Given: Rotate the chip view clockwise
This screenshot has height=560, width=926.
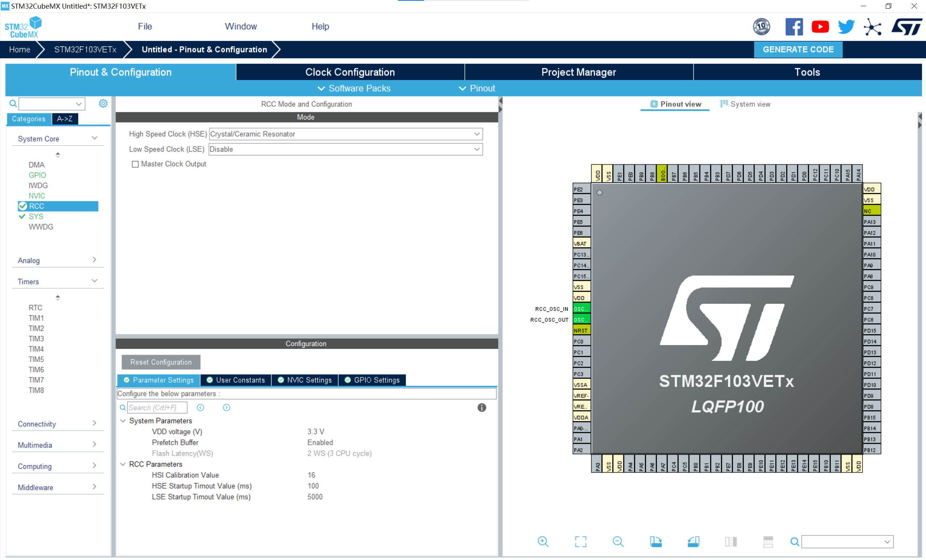Looking at the screenshot, I should [656, 541].
